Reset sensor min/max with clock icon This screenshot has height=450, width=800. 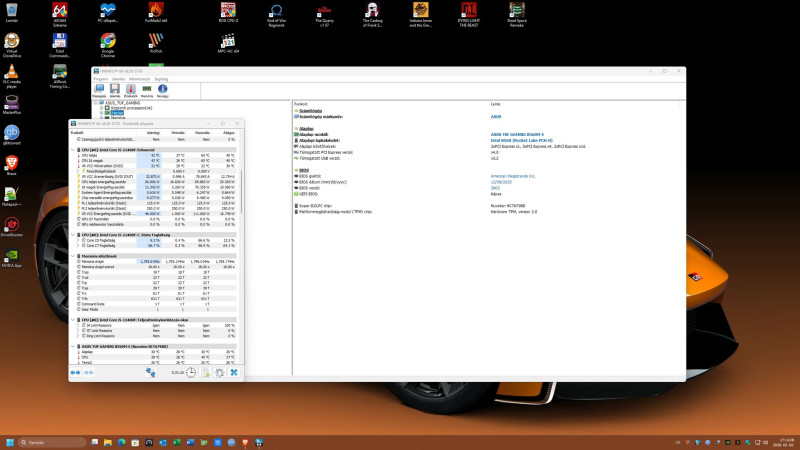[191, 373]
